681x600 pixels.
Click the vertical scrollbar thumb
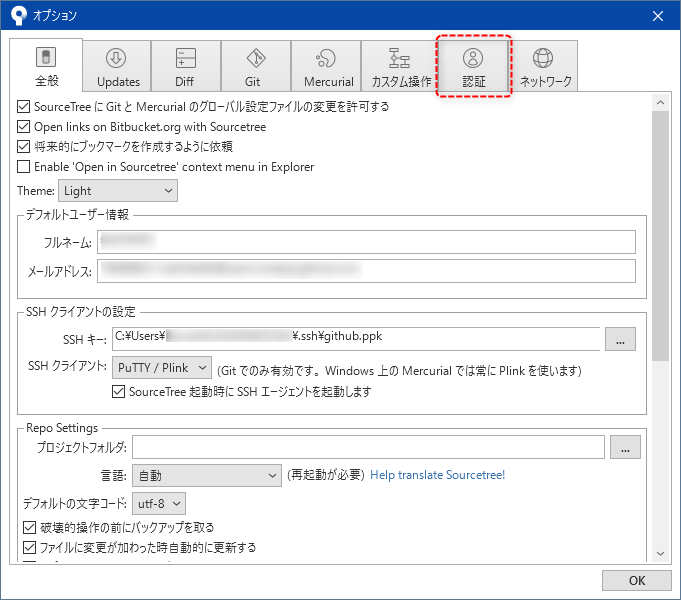point(661,236)
